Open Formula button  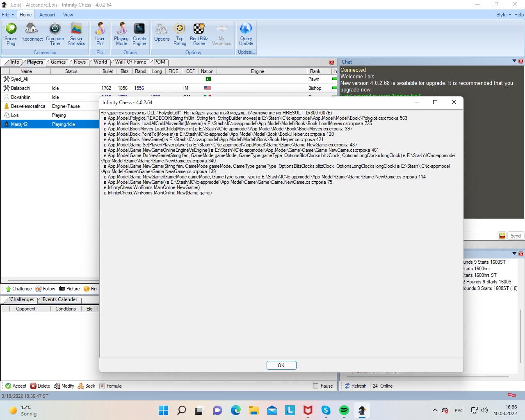tap(111, 386)
